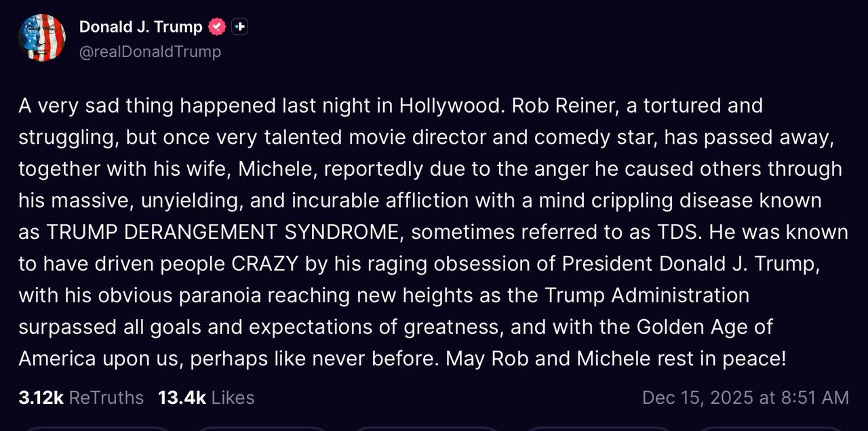View the 3.12k ReTruths list
Image resolution: width=868 pixels, height=431 pixels.
tap(81, 397)
